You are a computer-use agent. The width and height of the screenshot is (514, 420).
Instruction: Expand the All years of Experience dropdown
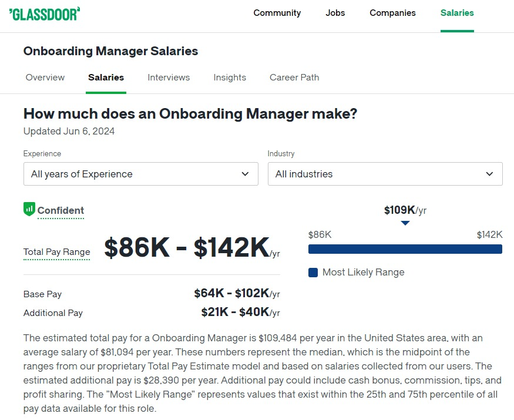[x=140, y=174]
